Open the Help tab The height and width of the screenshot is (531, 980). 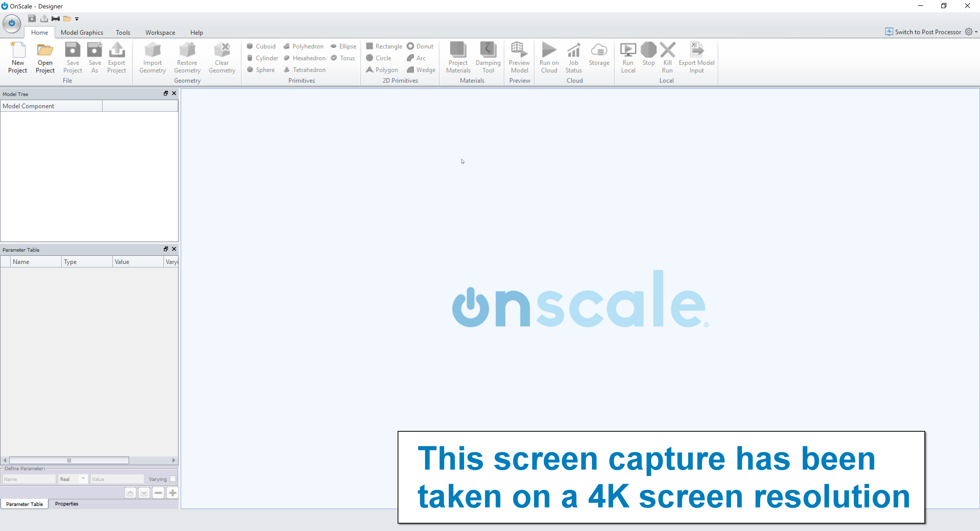click(x=197, y=32)
